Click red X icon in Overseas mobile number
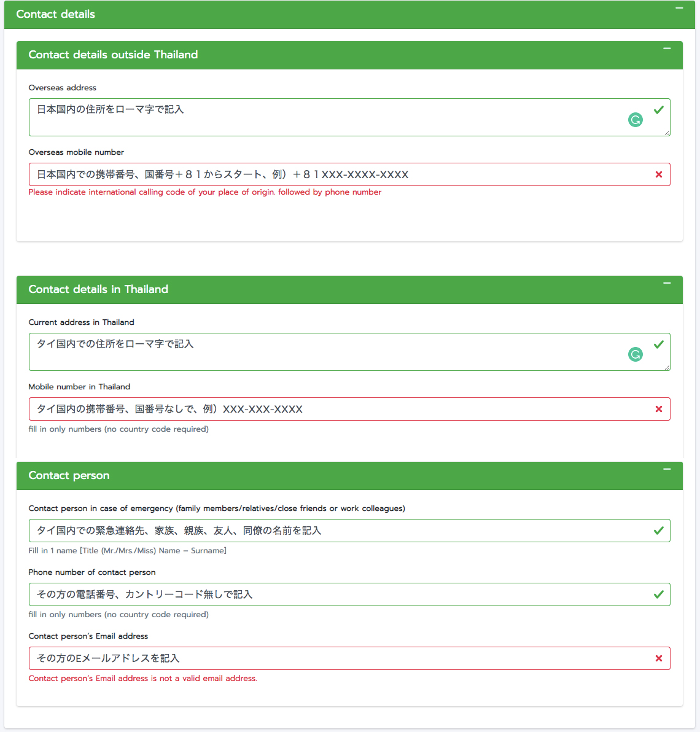Viewport: 700px width, 732px height. pyautogui.click(x=659, y=174)
